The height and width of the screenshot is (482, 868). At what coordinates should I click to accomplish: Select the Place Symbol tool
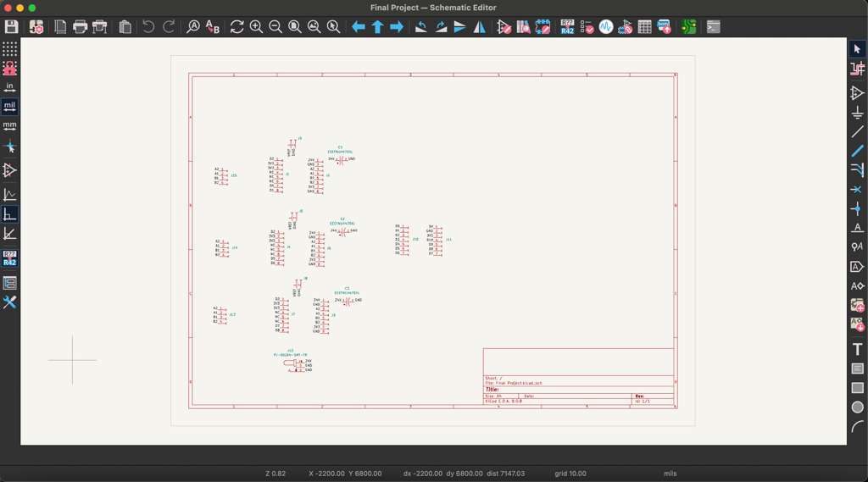tap(857, 93)
